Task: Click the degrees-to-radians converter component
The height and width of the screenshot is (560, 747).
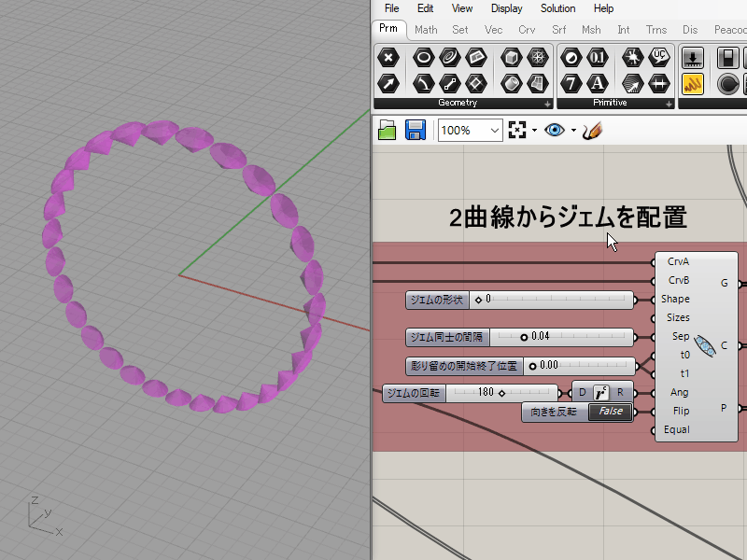Action: point(601,393)
